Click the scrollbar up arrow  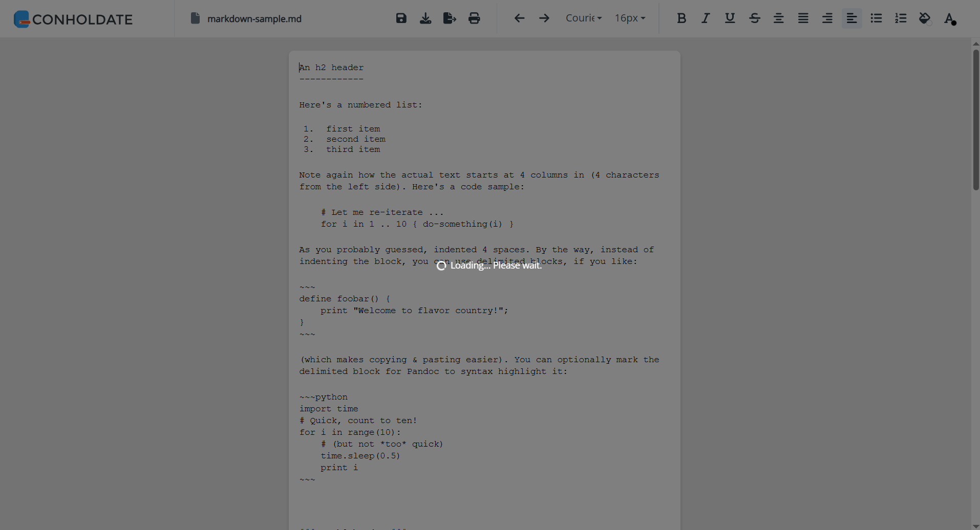(976, 43)
